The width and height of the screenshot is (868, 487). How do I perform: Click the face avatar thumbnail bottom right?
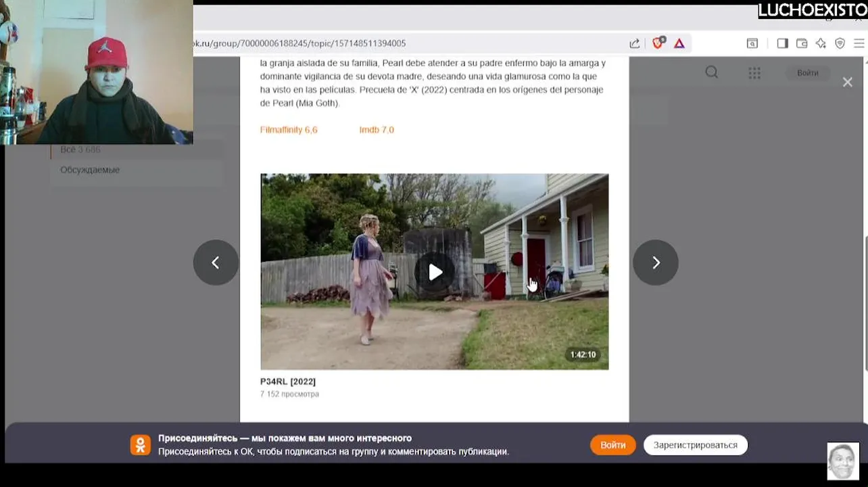coord(843,461)
